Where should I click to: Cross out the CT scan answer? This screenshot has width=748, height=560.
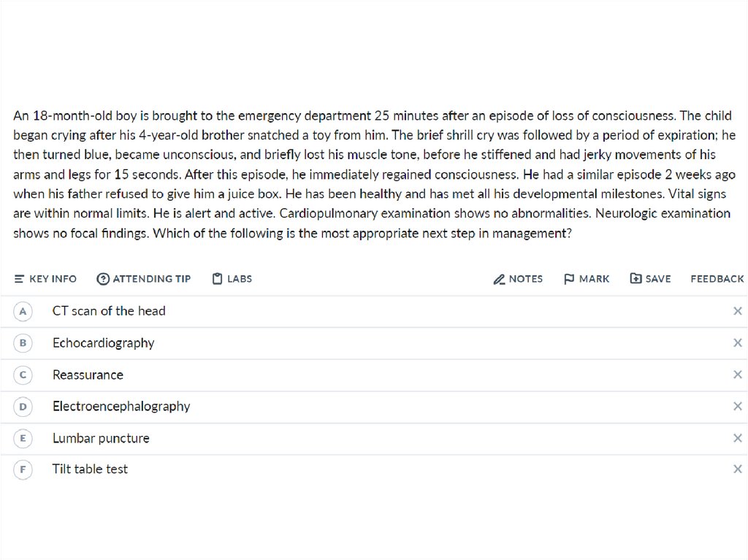pos(737,311)
